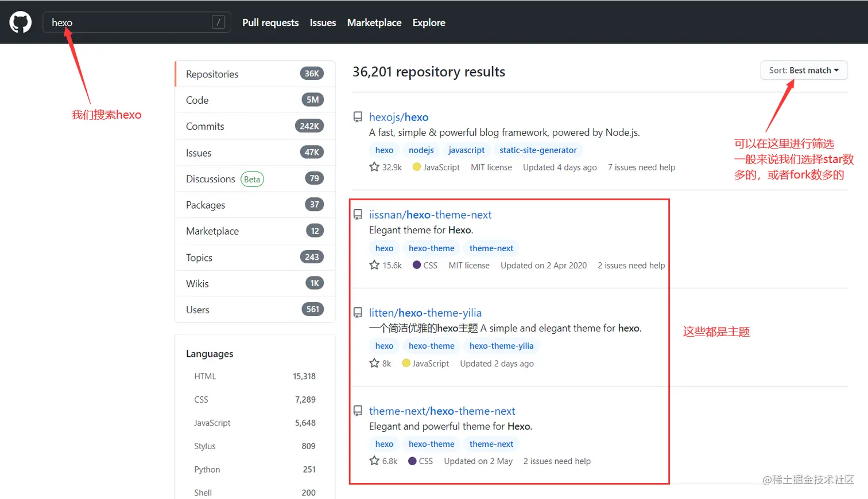Open '2 issues need help' for iissnan/hexo-theme-next
The width and height of the screenshot is (868, 499).
pyautogui.click(x=631, y=265)
